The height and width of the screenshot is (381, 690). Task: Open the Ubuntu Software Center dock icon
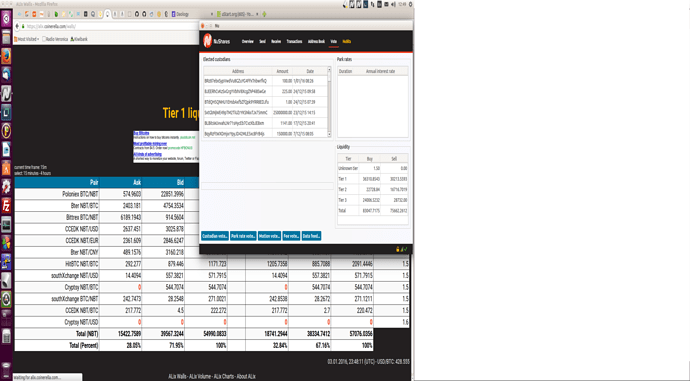[6, 168]
